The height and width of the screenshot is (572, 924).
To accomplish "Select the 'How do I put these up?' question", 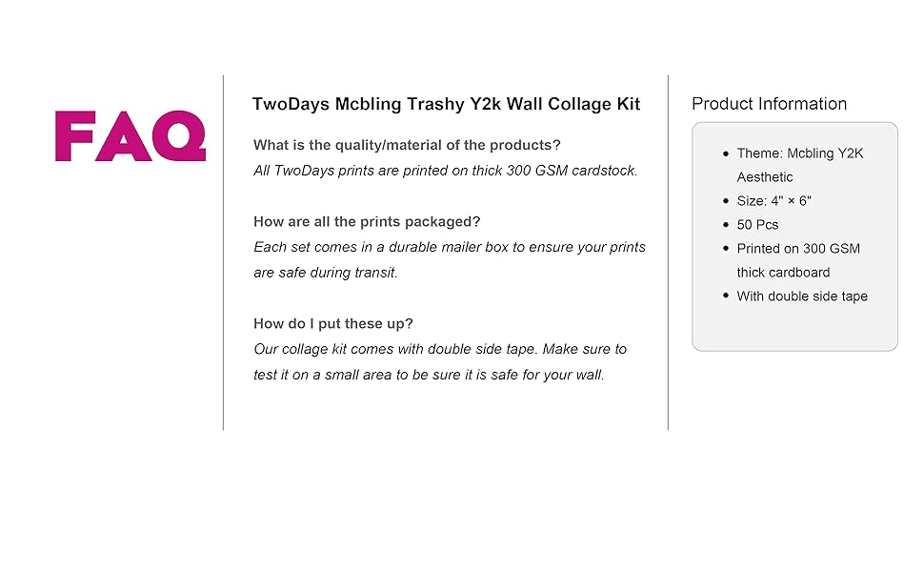I will 333,324.
